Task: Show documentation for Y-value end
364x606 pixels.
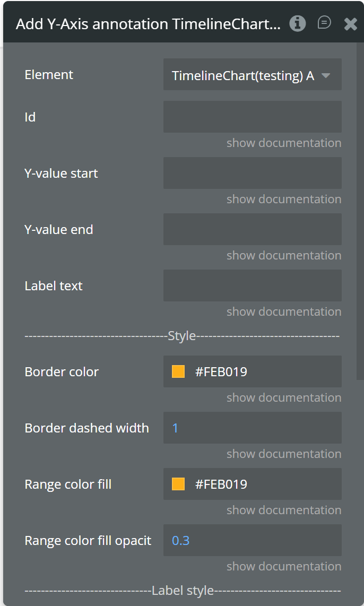Action: [283, 255]
